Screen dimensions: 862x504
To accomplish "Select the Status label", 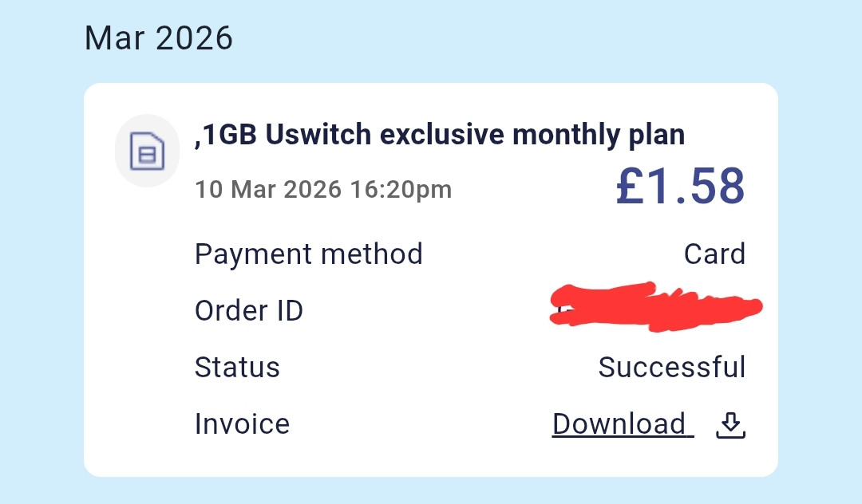I will pyautogui.click(x=237, y=367).
